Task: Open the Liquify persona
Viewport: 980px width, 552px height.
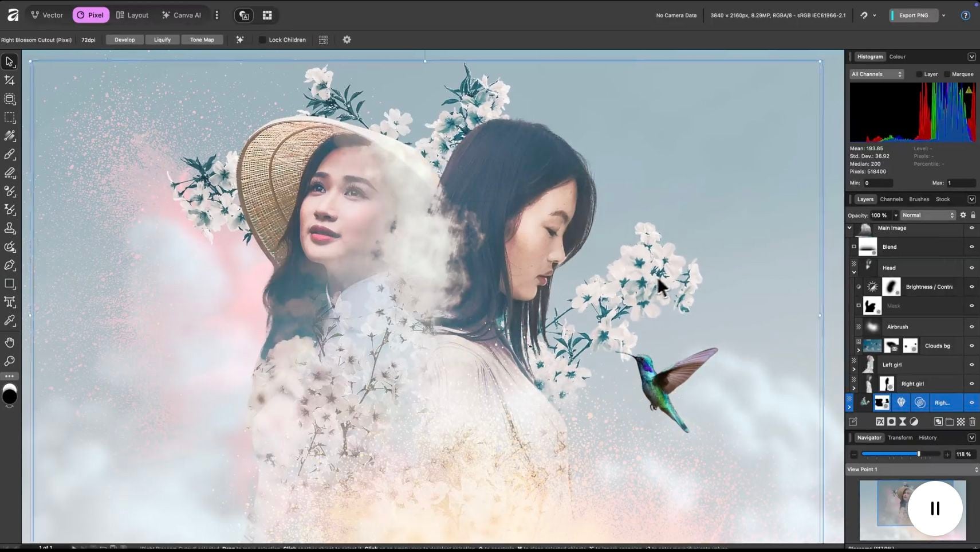Action: pos(162,40)
